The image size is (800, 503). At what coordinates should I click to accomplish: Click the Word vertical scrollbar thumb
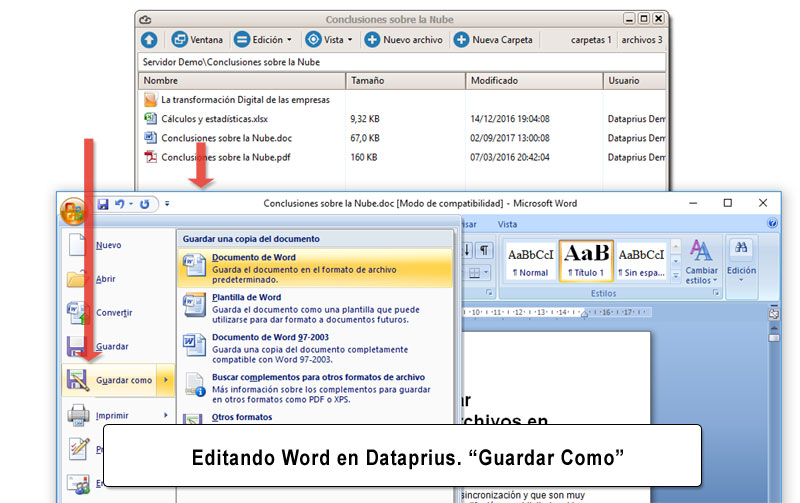[x=774, y=338]
